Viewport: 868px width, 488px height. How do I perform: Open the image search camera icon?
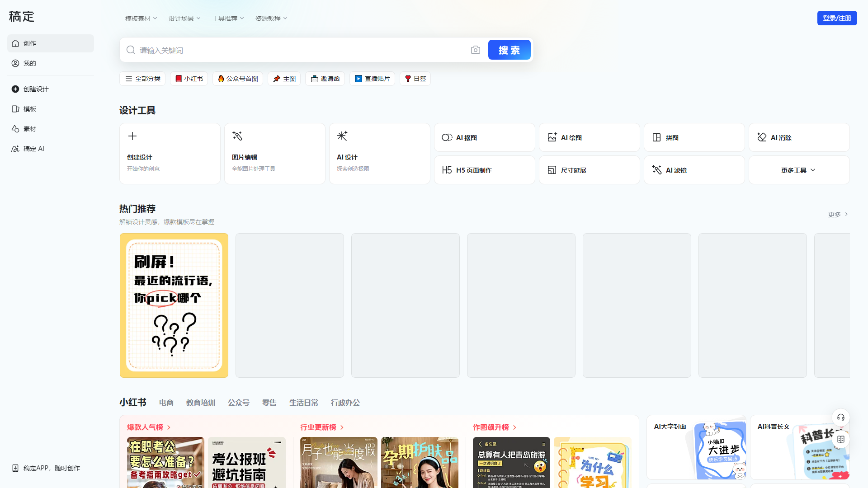coord(475,50)
